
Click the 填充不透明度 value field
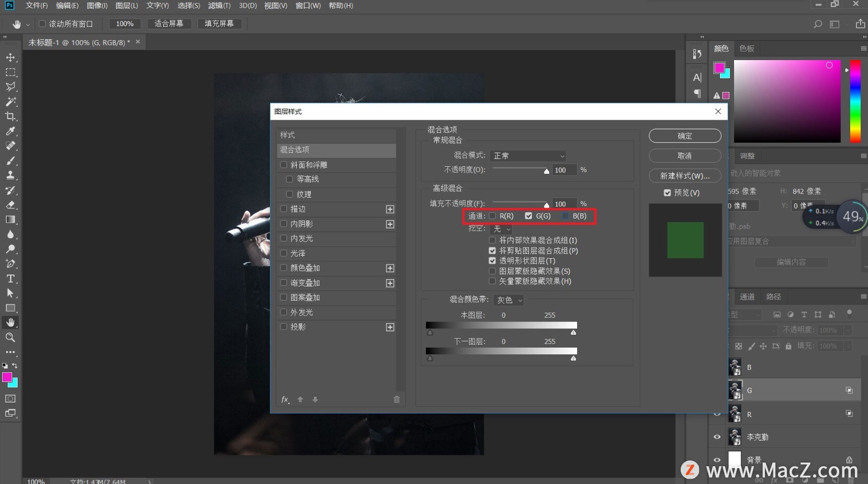tap(564, 204)
